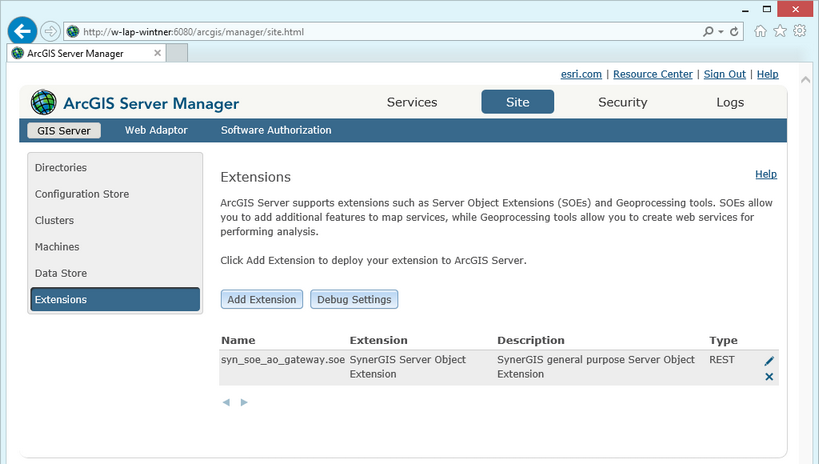Image resolution: width=819 pixels, height=464 pixels.
Task: Select Data Store in the sidebar
Action: click(x=61, y=273)
